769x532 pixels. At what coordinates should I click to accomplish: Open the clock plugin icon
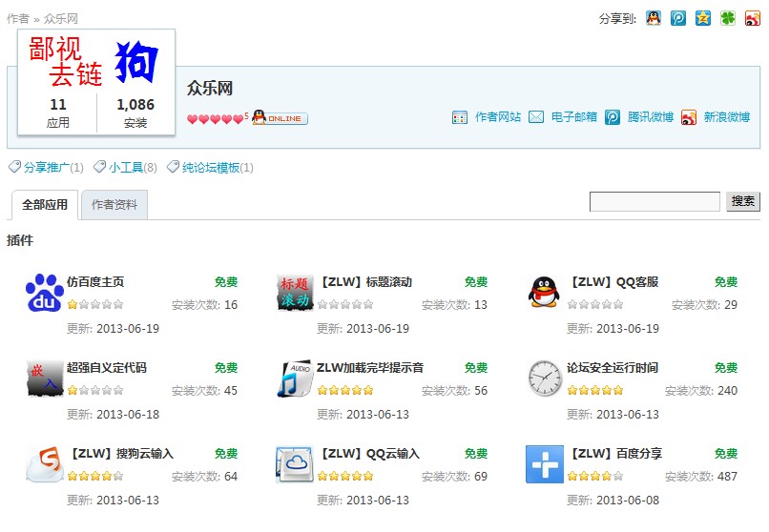tap(545, 379)
